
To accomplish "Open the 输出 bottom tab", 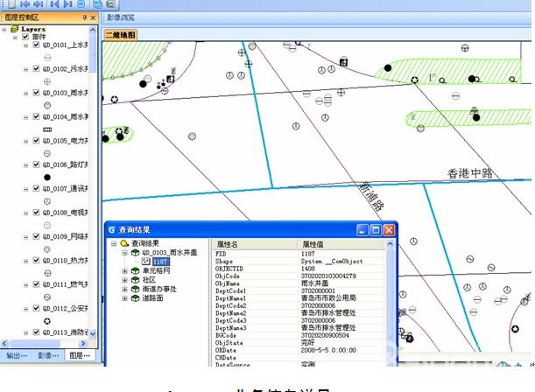I will [x=16, y=356].
